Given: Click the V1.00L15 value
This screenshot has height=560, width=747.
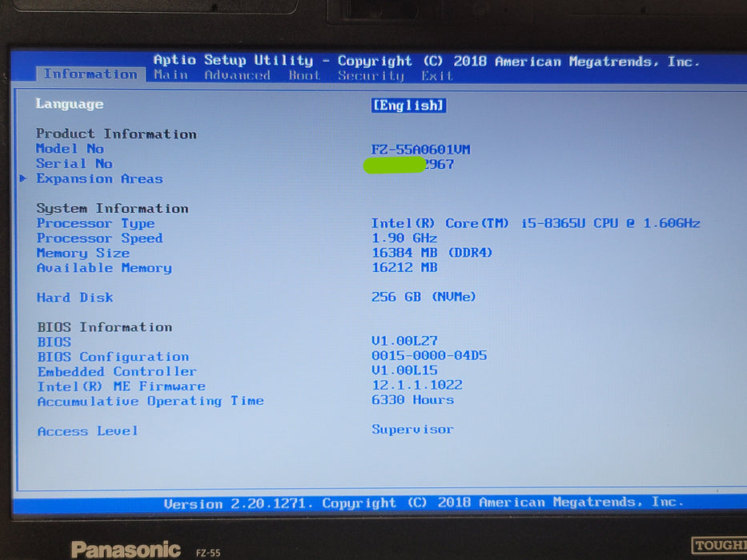Looking at the screenshot, I should (x=404, y=370).
